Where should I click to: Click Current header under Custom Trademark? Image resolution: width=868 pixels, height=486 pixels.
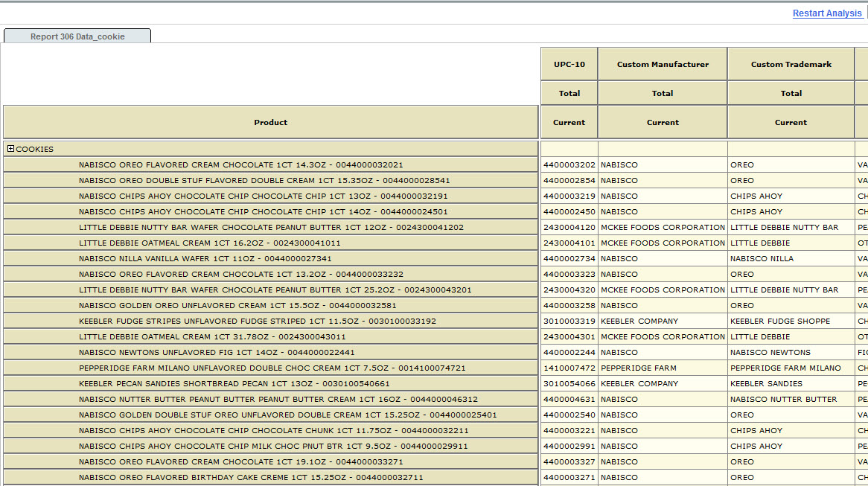click(791, 122)
